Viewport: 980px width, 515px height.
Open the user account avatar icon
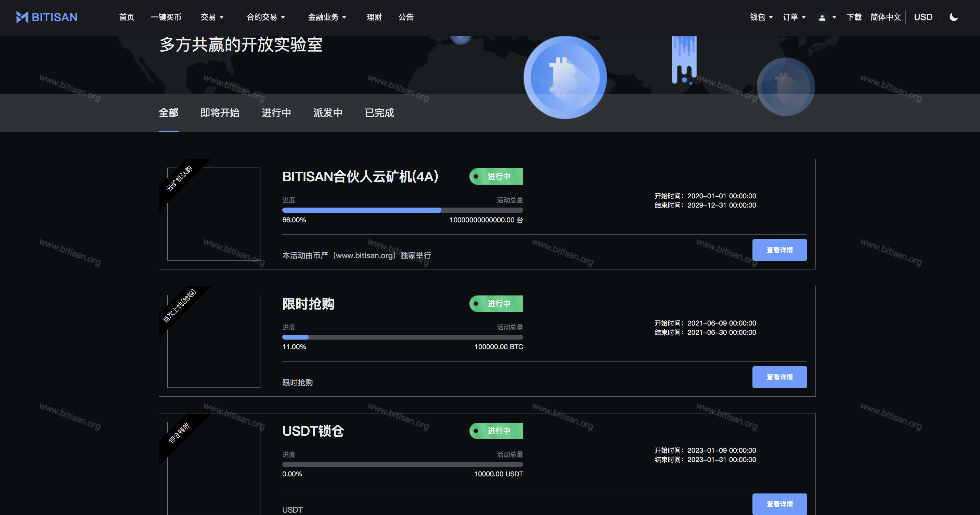(822, 17)
